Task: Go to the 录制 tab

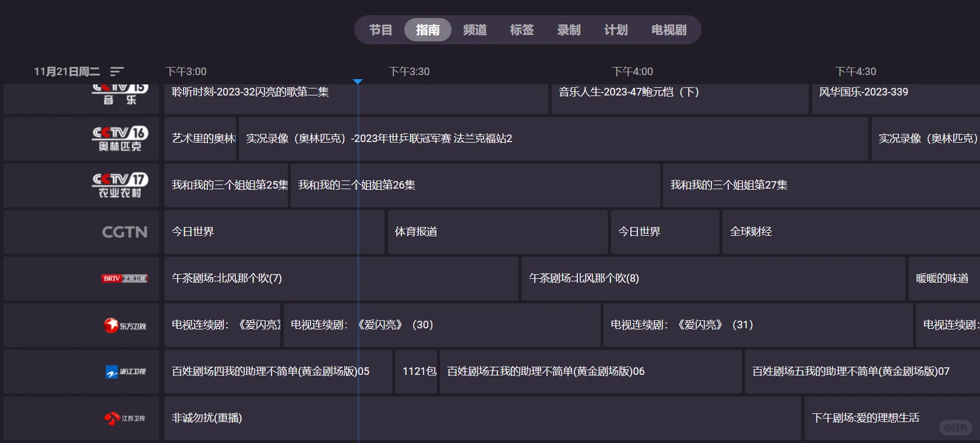Action: click(x=569, y=30)
